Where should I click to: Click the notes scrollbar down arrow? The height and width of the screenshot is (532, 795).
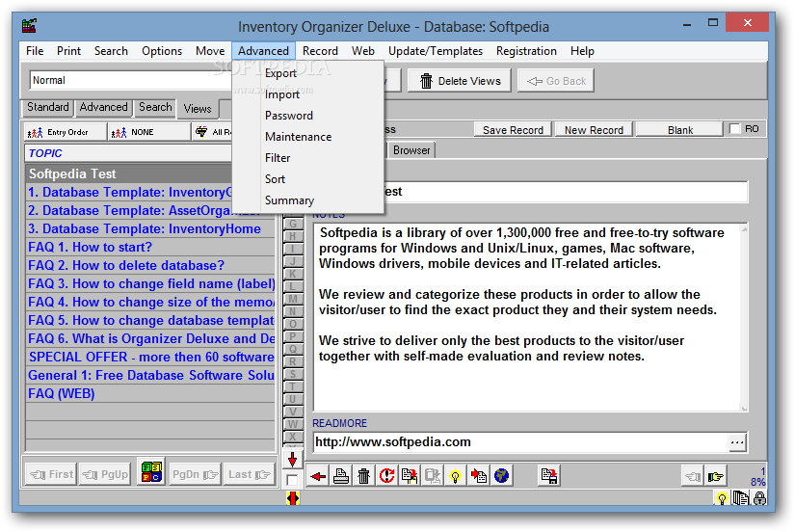744,408
